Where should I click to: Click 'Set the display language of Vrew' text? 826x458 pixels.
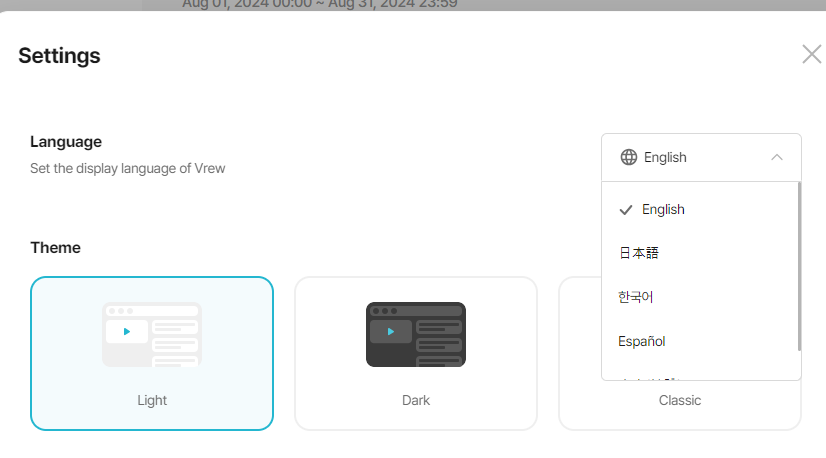(x=127, y=168)
